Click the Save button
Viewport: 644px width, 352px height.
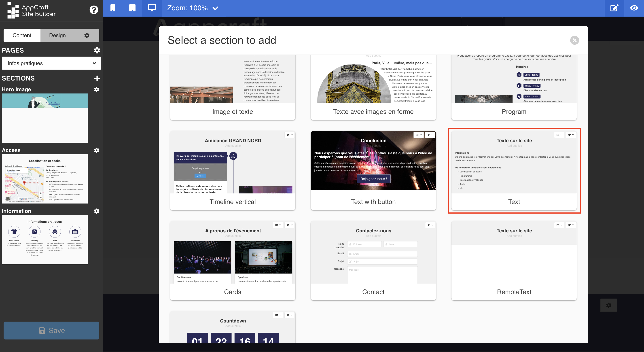(x=51, y=330)
